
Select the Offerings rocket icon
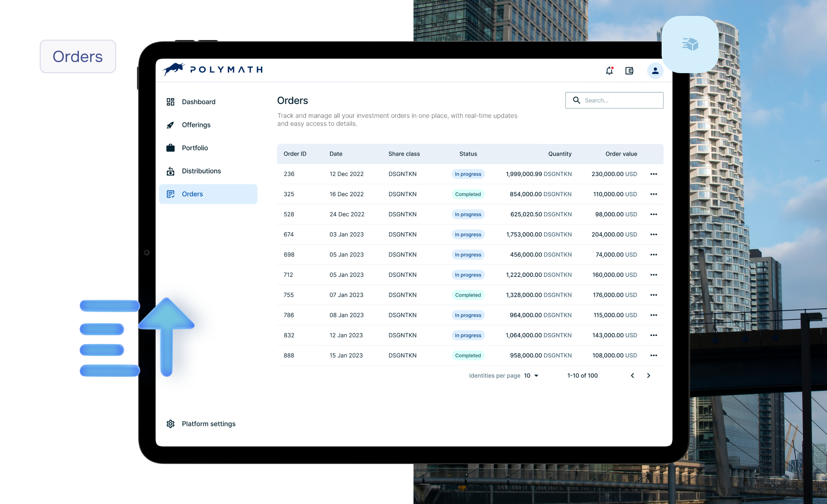click(170, 125)
